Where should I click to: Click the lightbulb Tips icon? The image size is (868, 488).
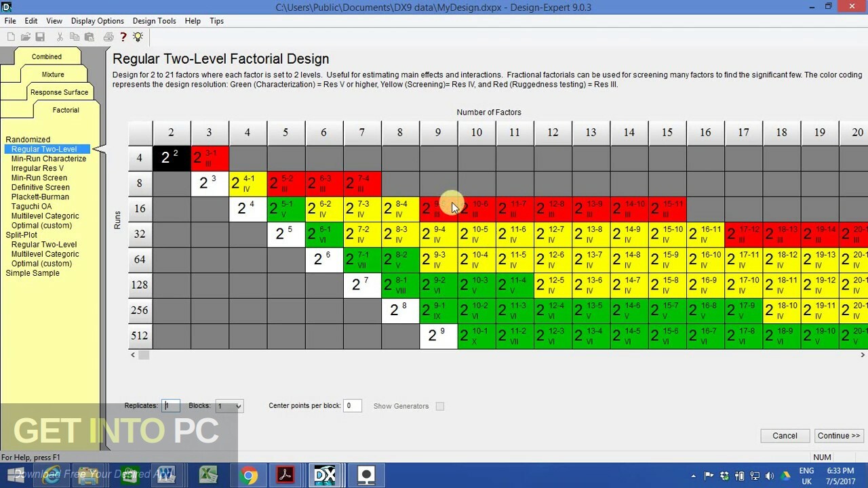click(138, 37)
